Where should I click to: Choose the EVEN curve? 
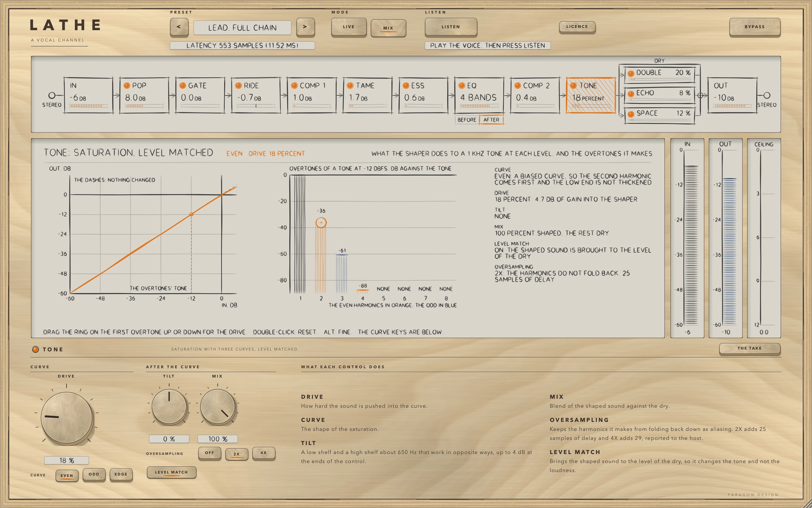coord(67,476)
